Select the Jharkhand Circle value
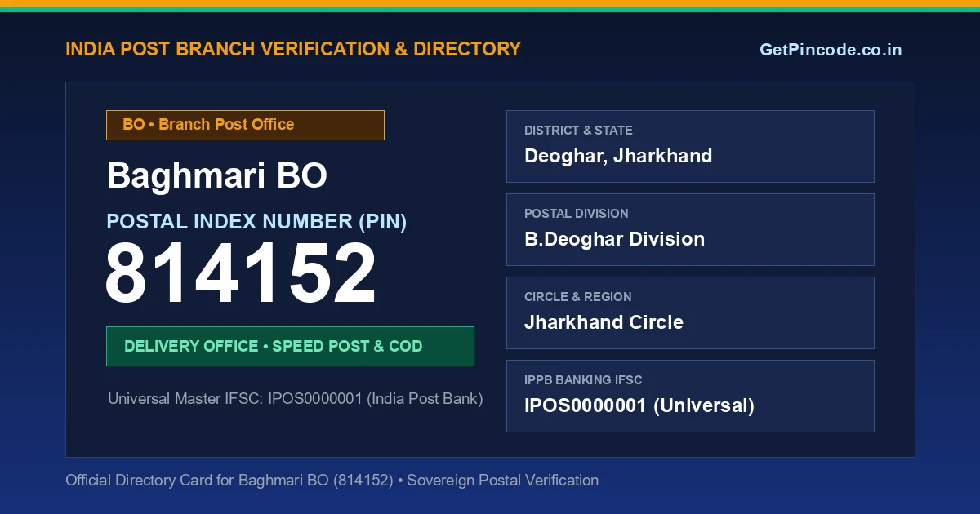 604,322
